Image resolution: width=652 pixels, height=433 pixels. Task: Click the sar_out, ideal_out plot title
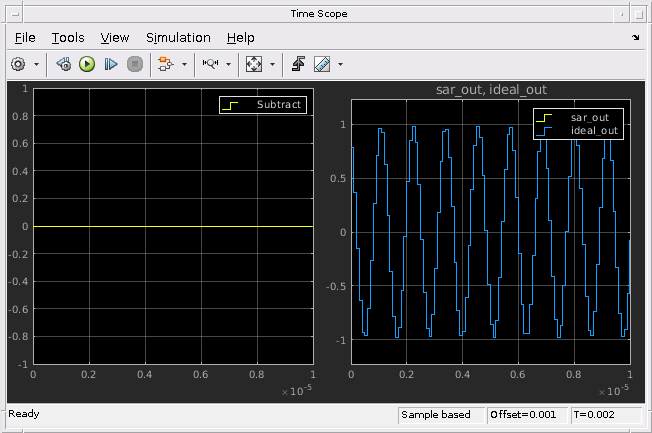point(491,90)
